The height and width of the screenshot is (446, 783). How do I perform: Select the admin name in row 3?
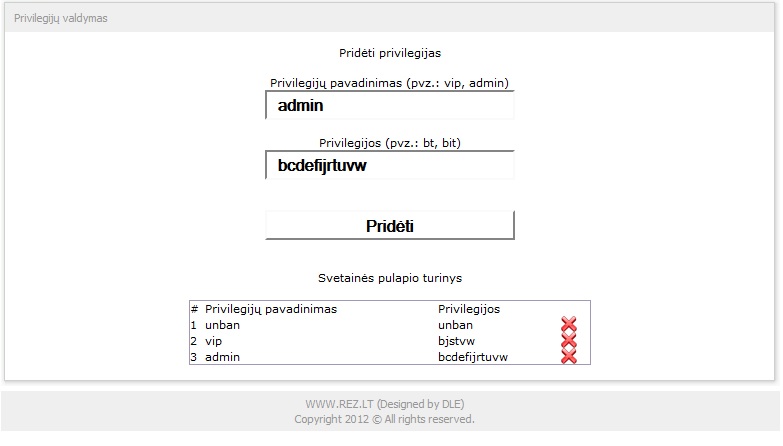tap(222, 357)
